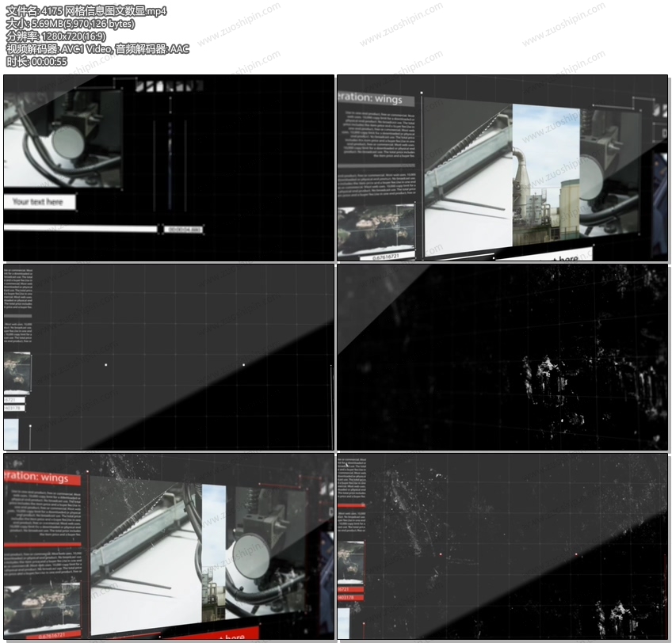Click the duration line '时长: 00:00:55'

click(x=37, y=61)
